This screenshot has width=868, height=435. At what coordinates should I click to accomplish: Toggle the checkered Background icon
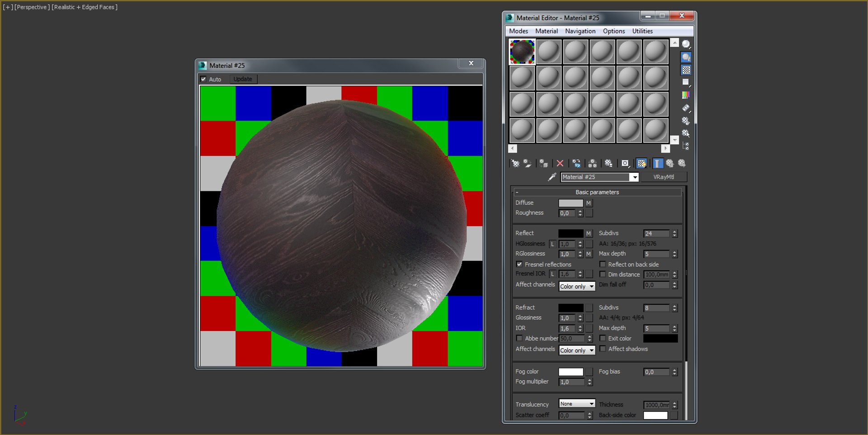point(686,70)
